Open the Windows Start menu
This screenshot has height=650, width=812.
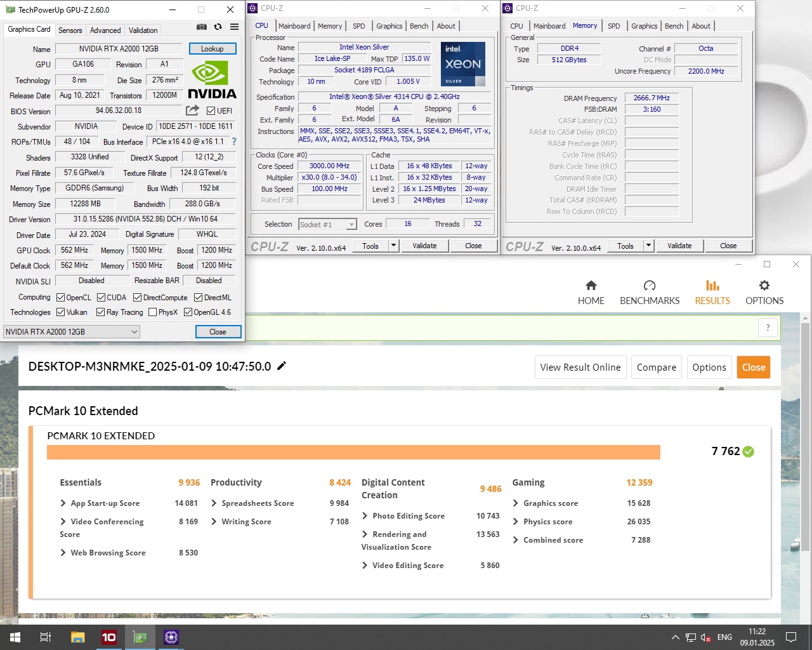pyautogui.click(x=15, y=637)
